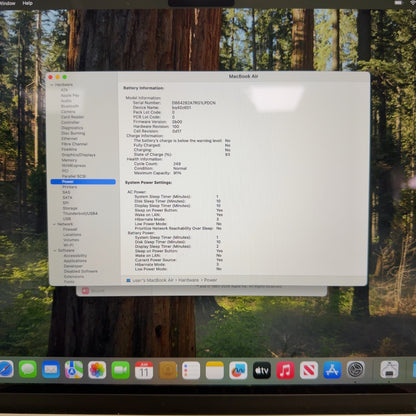
Task: Open the Help menu
Action: (27, 3)
